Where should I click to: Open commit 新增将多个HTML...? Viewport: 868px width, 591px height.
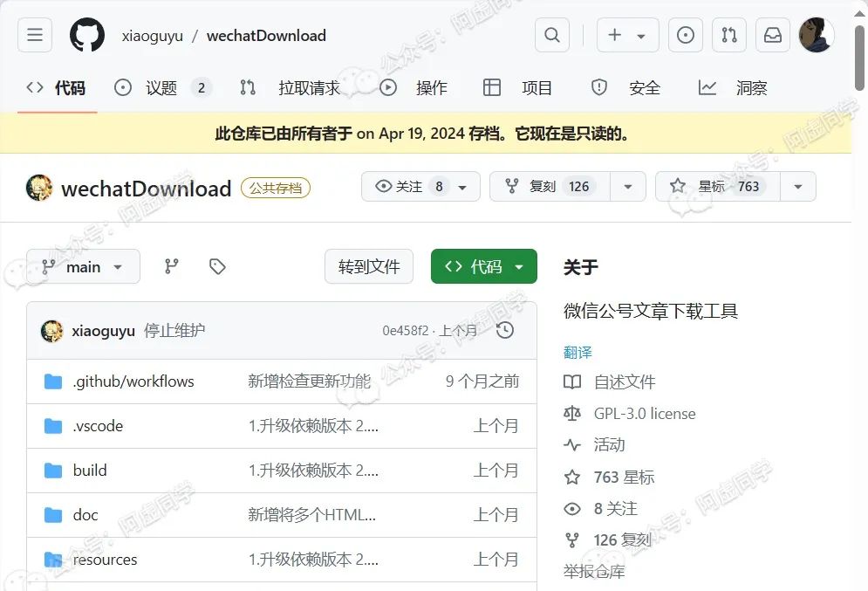pyautogui.click(x=312, y=515)
